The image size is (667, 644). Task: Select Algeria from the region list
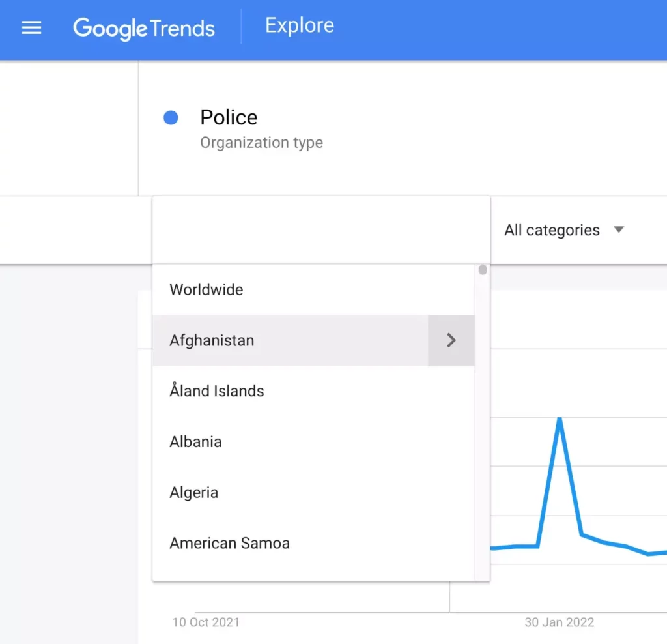[313, 493]
